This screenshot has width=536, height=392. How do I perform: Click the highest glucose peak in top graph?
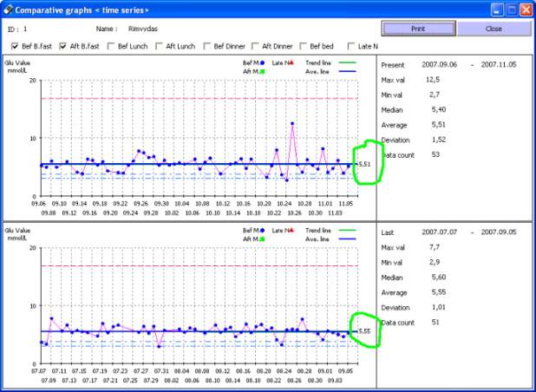293,124
